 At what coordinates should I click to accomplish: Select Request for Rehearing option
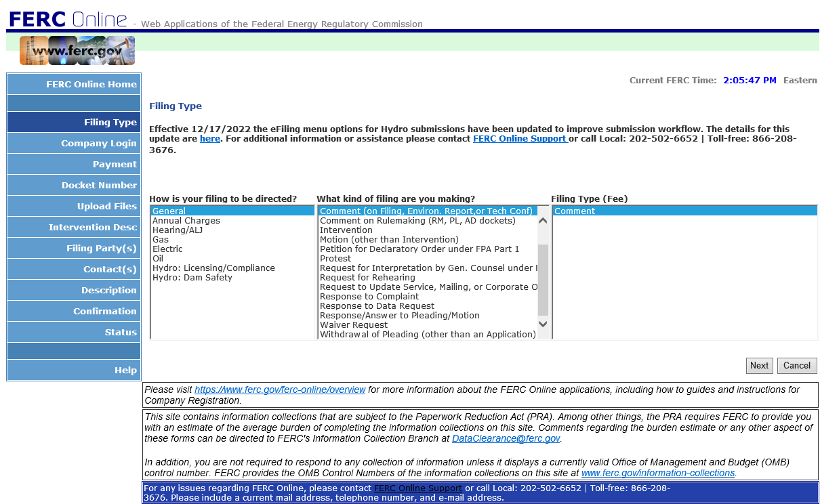[x=428, y=278]
